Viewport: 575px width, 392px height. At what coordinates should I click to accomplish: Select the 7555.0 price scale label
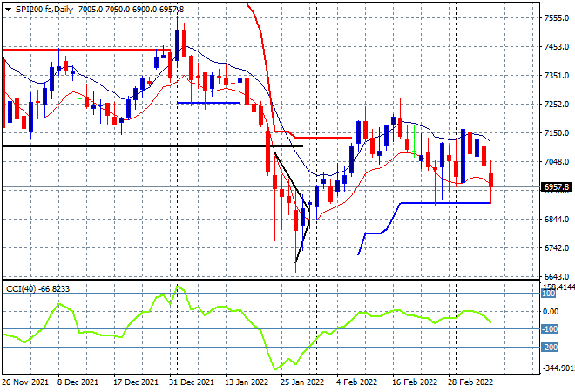pos(557,18)
